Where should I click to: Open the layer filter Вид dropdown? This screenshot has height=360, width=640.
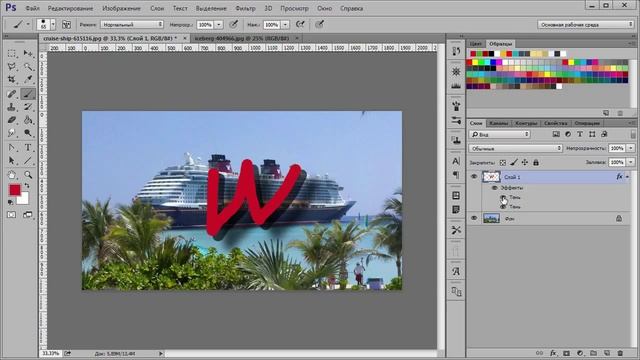coord(500,134)
